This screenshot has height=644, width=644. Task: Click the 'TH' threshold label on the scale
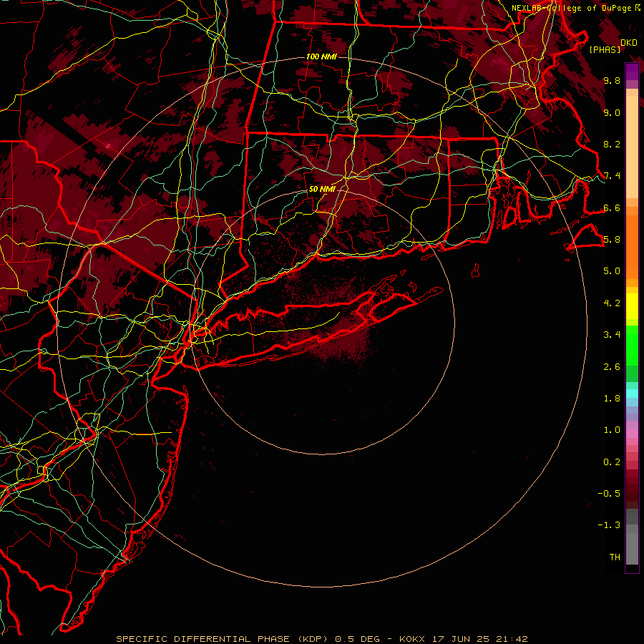pos(615,557)
